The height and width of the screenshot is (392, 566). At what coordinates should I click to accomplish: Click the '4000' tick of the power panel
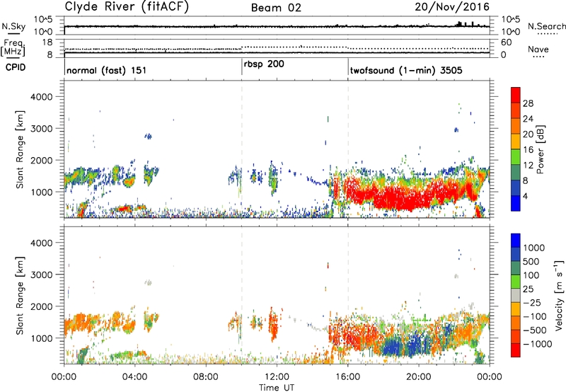(x=41, y=97)
